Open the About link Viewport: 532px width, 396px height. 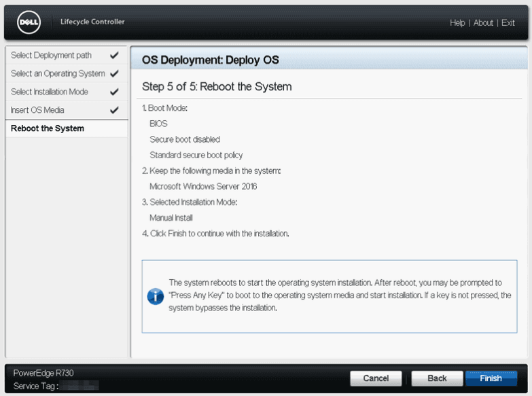coord(483,23)
